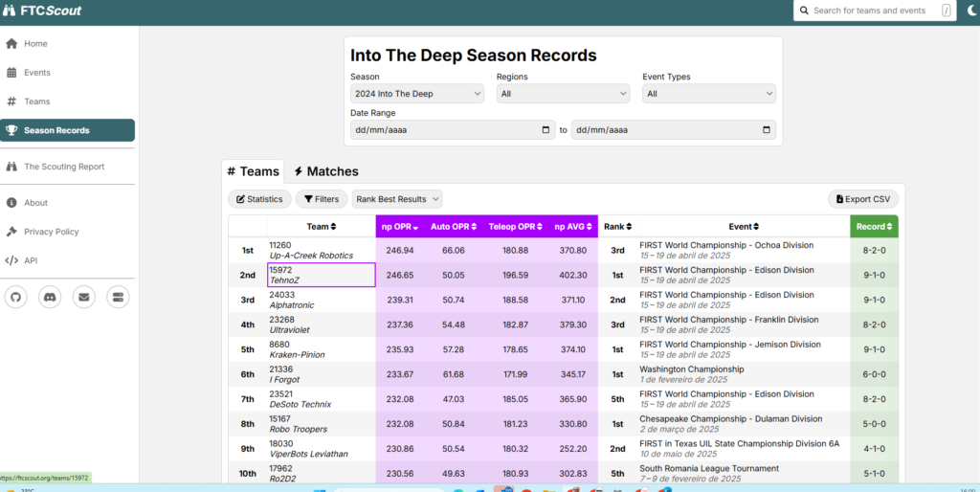Open the Season dropdown

(x=417, y=94)
